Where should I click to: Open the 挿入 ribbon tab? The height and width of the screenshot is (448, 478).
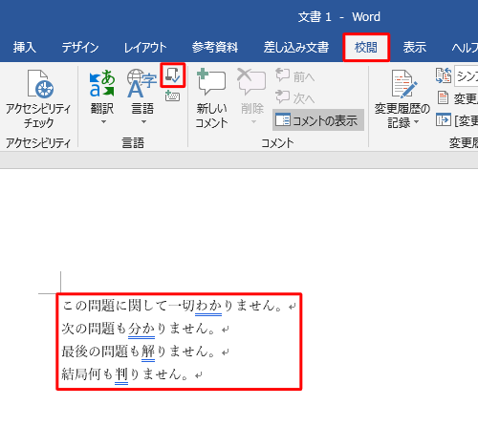[25, 48]
